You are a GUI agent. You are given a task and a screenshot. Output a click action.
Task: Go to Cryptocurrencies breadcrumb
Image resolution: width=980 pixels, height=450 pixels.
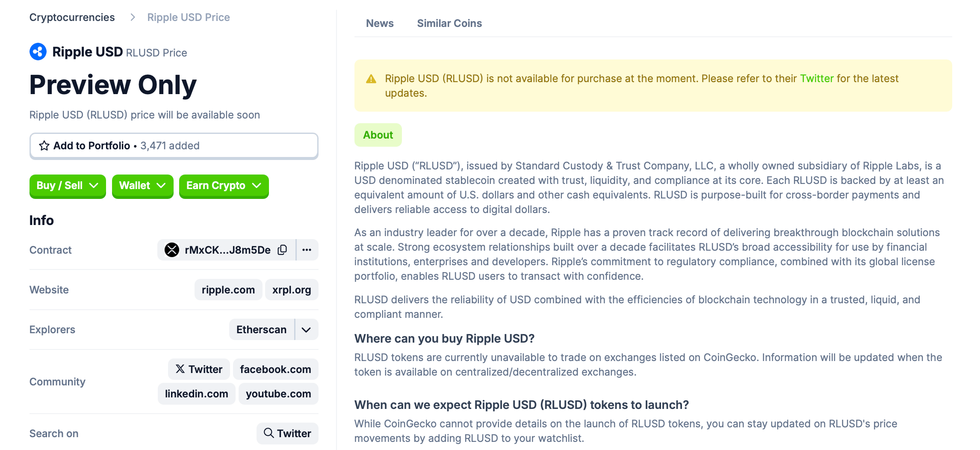(x=72, y=17)
